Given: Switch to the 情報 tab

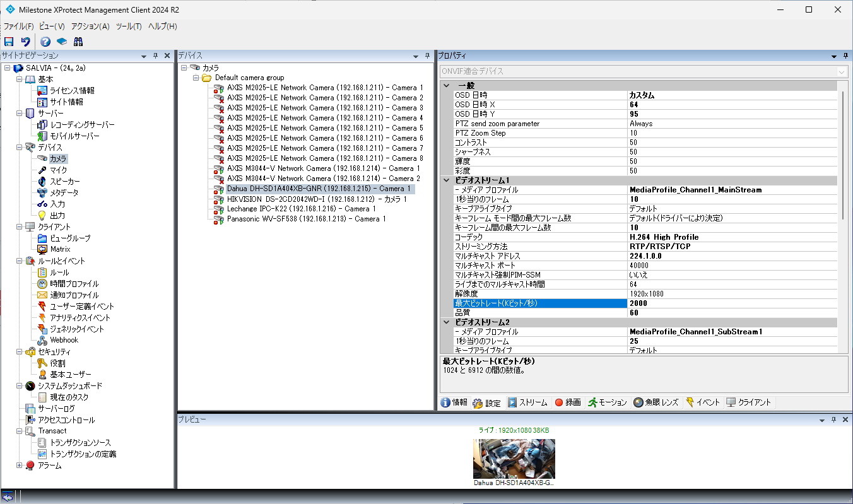Looking at the screenshot, I should [x=454, y=402].
